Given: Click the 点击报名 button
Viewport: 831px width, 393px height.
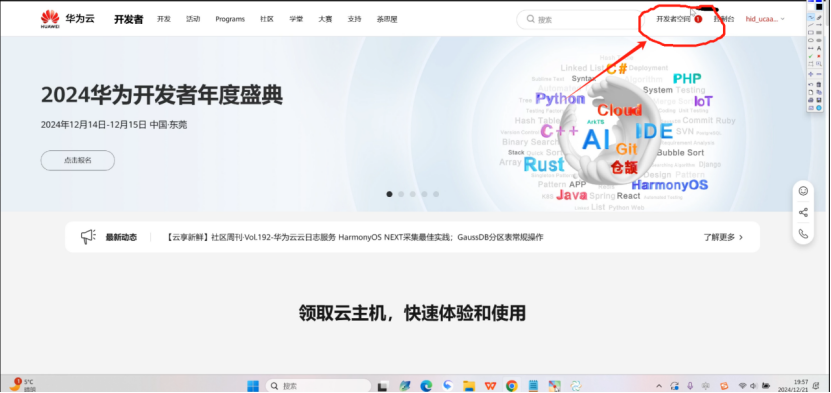Looking at the screenshot, I should [x=77, y=160].
